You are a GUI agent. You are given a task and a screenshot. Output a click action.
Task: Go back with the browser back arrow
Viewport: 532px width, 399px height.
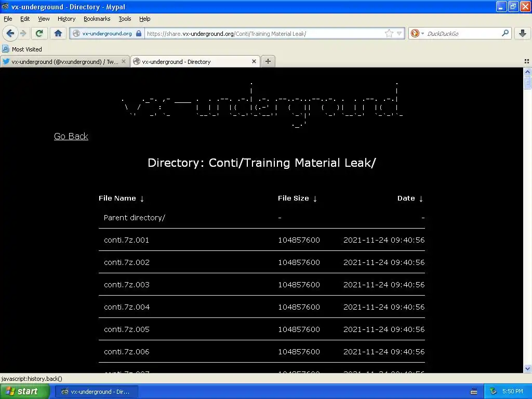tap(10, 33)
